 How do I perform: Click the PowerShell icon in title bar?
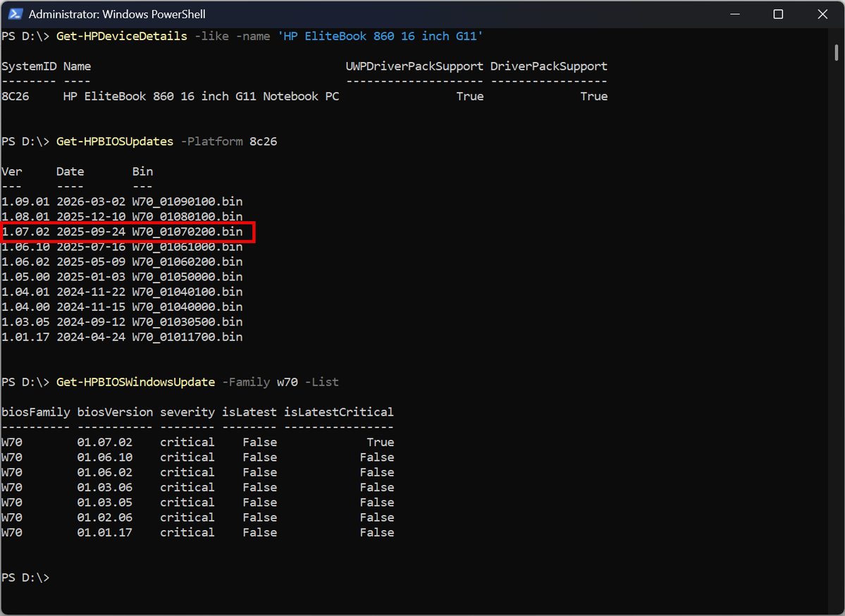tap(15, 14)
